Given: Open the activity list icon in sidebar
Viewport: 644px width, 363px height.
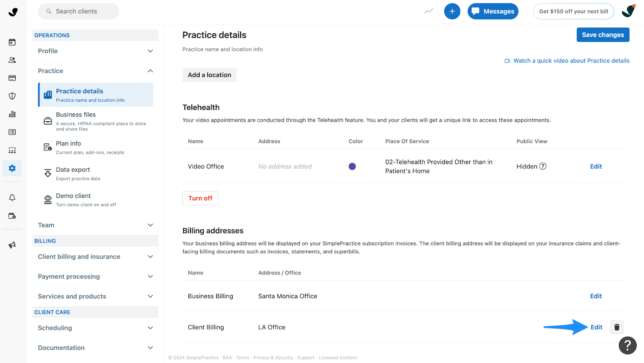Looking at the screenshot, I should [12, 132].
